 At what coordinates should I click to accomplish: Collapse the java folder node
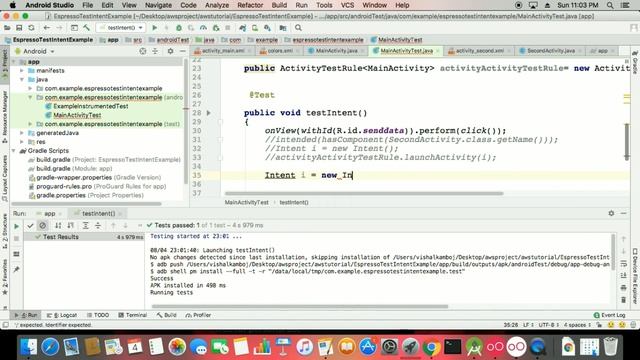tap(22, 80)
